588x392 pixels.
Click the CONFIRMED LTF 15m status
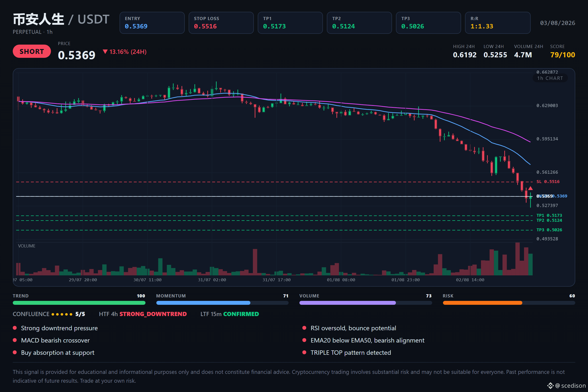[x=241, y=314]
